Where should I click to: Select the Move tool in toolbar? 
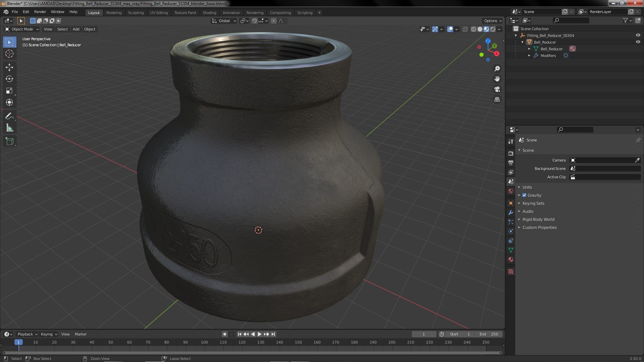pos(9,67)
